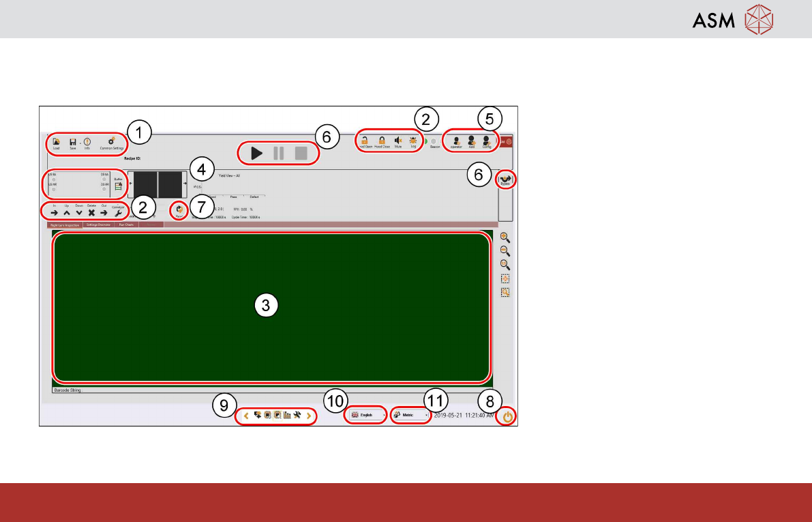Open the user Config icon
Image resolution: width=812 pixels, height=522 pixels.
tap(486, 140)
